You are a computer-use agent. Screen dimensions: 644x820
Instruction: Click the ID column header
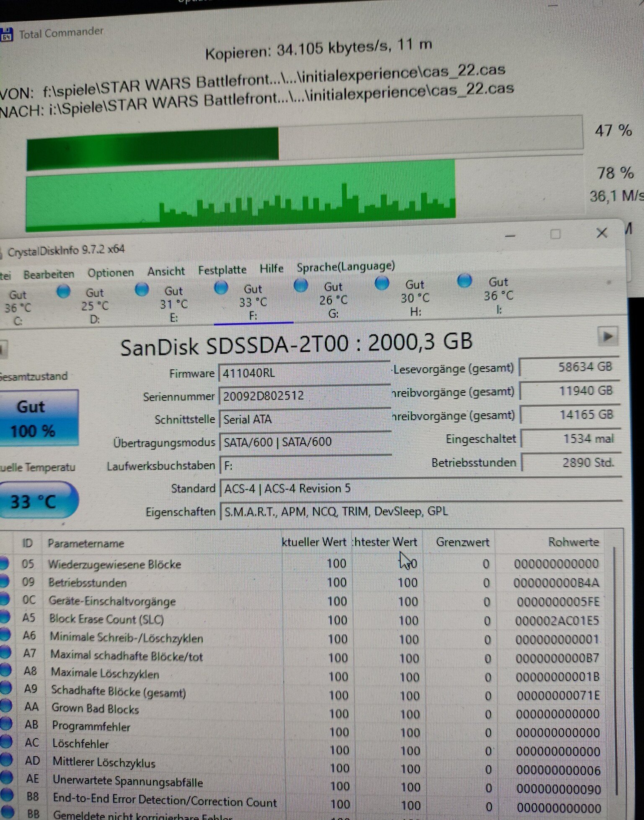(27, 543)
